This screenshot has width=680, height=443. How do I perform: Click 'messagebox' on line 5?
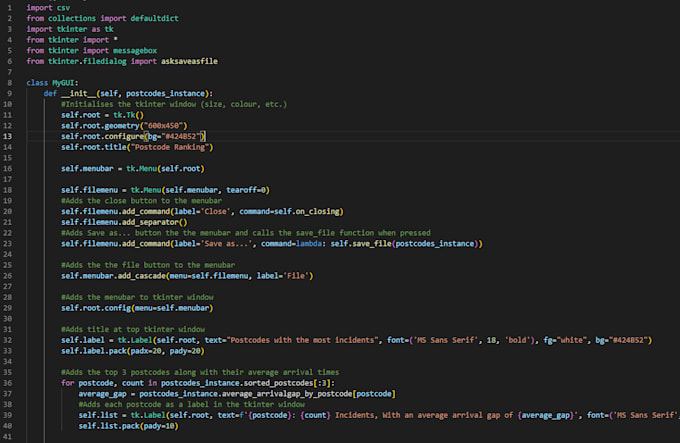click(135, 51)
